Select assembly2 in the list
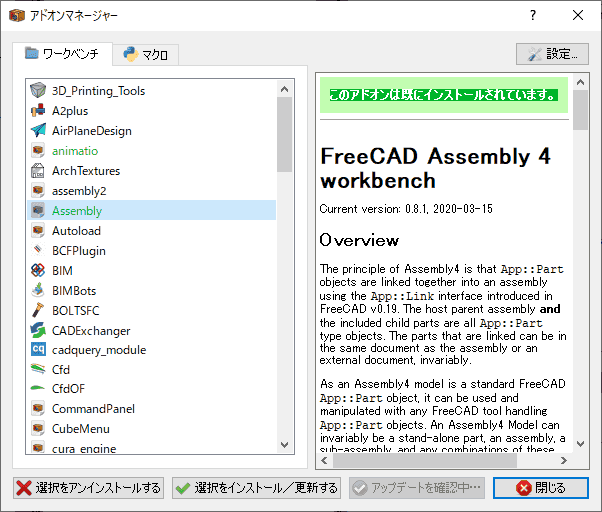Screen dimensions: 602x512 tap(152, 190)
